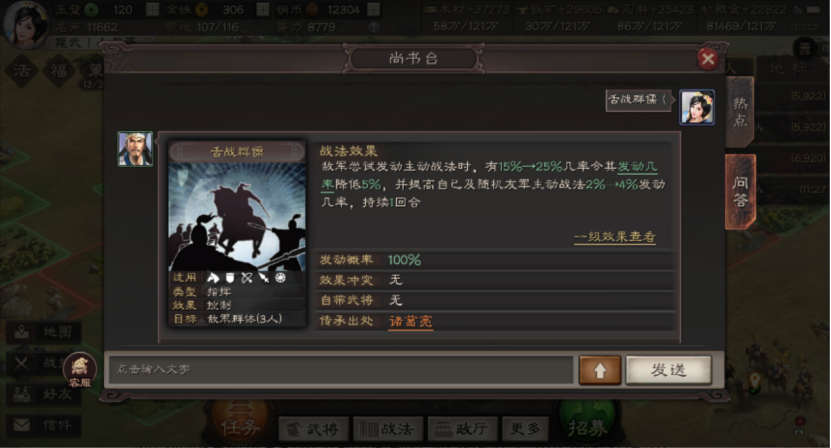Click the 发动几率 underlined term
The height and width of the screenshot is (448, 831).
pyautogui.click(x=638, y=166)
